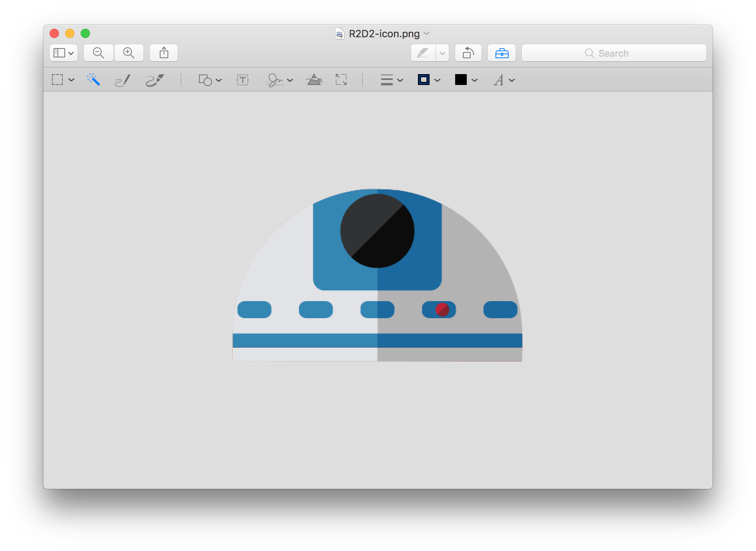The width and height of the screenshot is (756, 551).
Task: Expand the Highlight color dropdown arrow
Action: tap(442, 53)
